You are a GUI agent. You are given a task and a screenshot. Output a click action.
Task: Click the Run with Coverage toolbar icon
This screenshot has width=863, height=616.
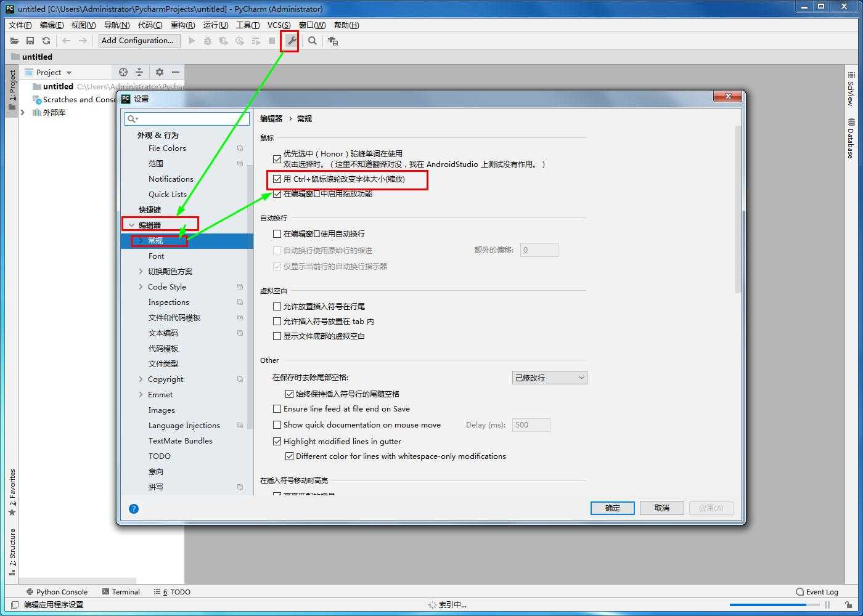tap(224, 41)
